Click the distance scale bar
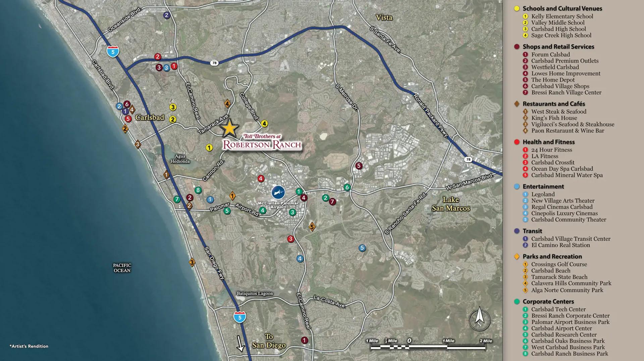This screenshot has height=361, width=644. (428, 347)
